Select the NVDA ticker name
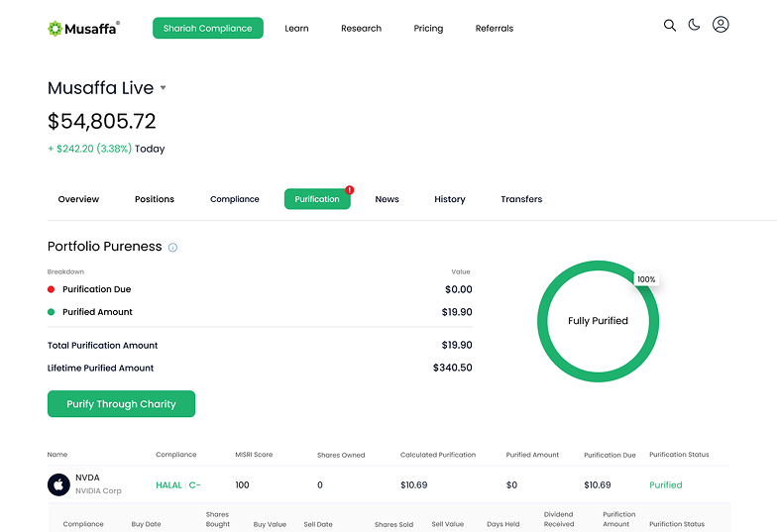 [x=87, y=478]
